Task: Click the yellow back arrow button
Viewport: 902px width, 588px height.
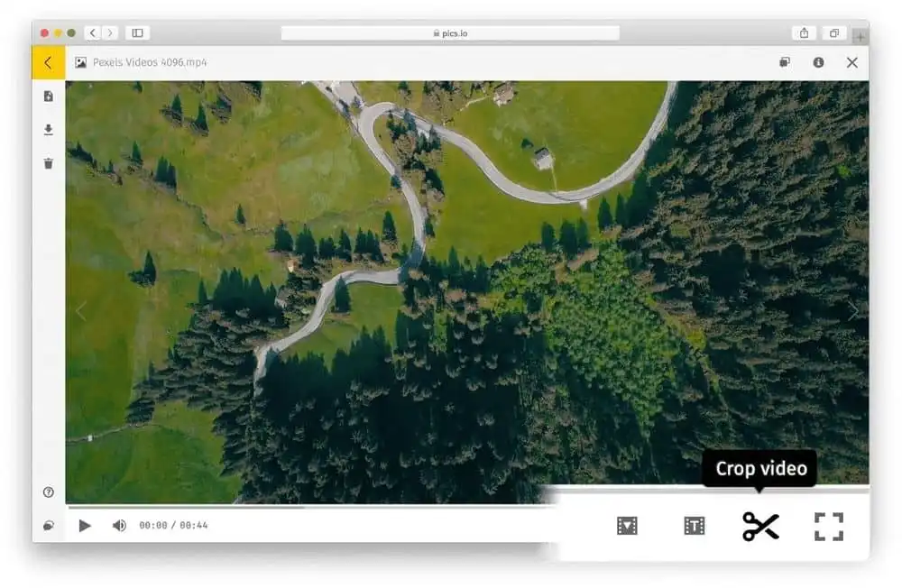Action: click(x=49, y=62)
